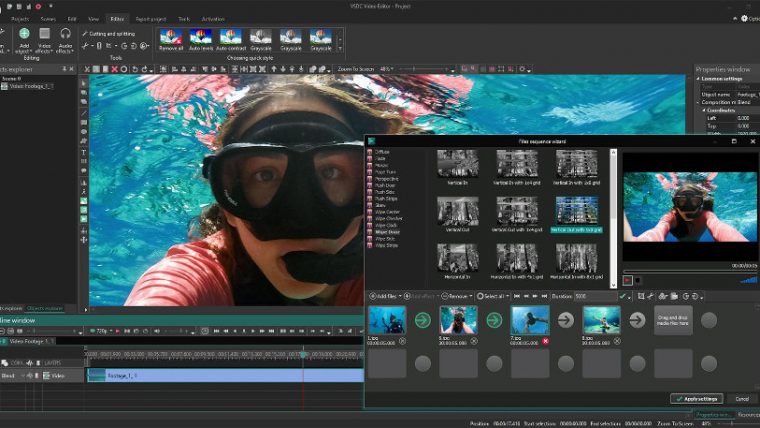Open the Projects menu tab

pyautogui.click(x=20, y=19)
